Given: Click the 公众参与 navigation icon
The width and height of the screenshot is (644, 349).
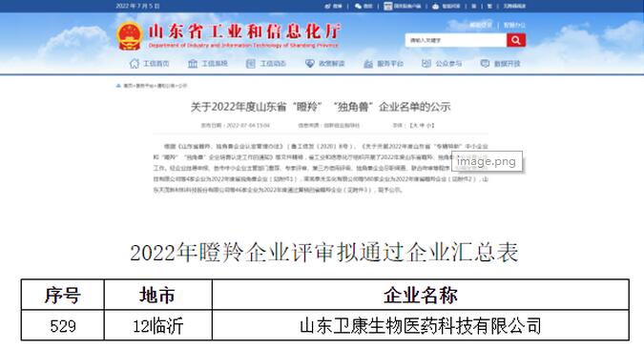Looking at the screenshot, I should 426,64.
